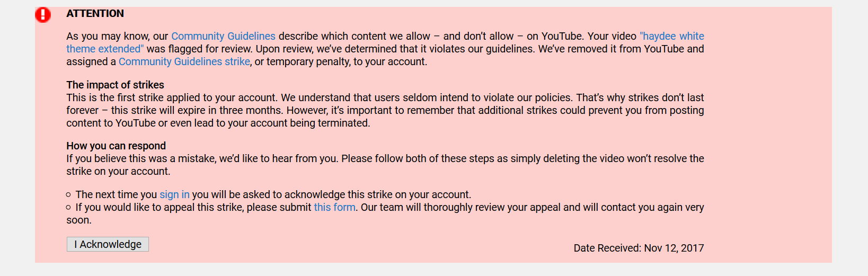Click the I Acknowledge button

[x=108, y=244]
